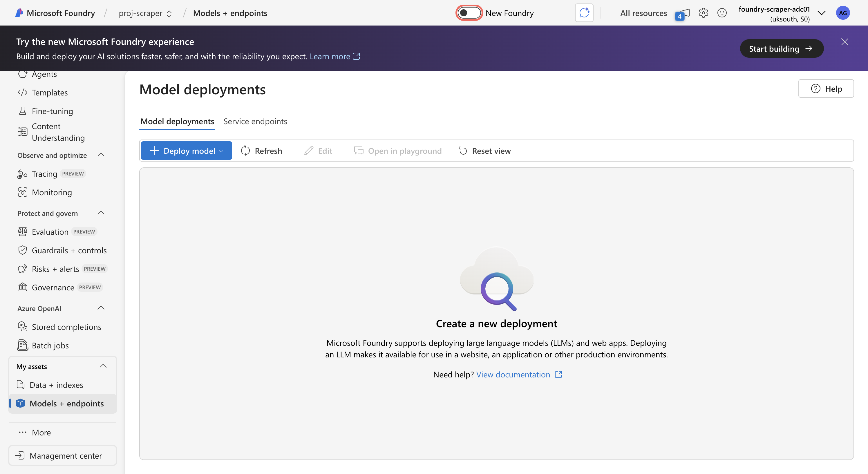Click the Governance building icon

coord(23,287)
